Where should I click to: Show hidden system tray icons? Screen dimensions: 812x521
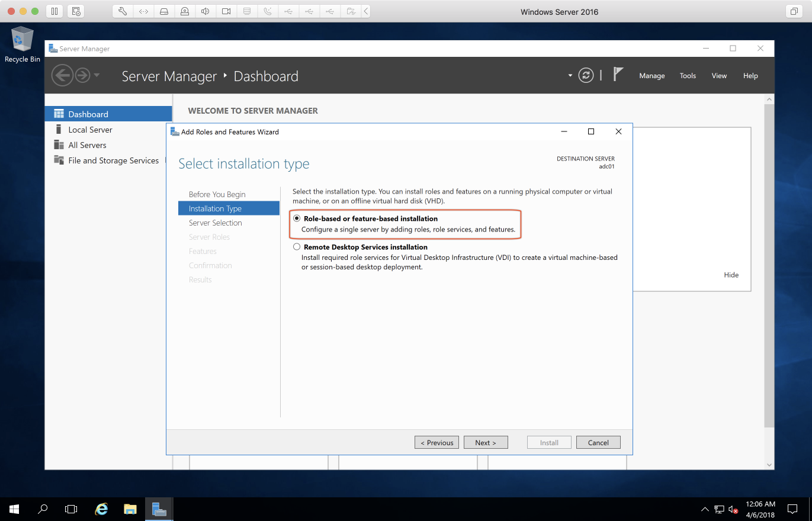(705, 509)
